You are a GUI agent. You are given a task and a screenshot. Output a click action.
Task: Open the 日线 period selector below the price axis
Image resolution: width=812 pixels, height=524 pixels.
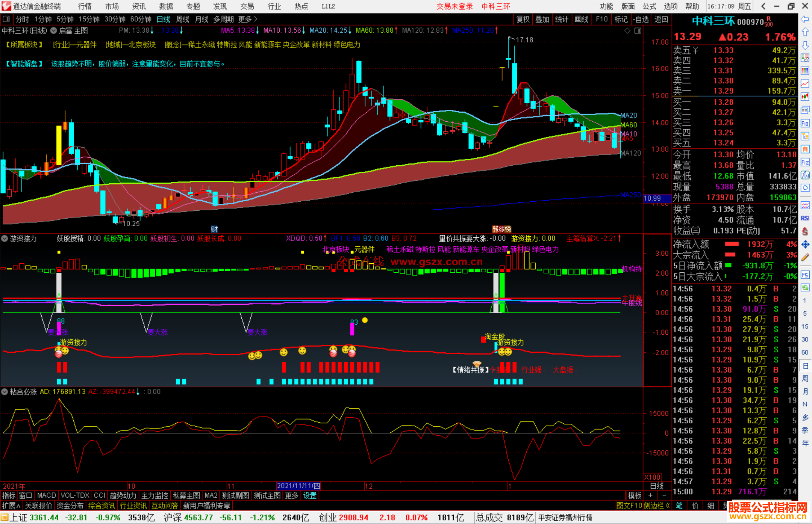tap(657, 486)
